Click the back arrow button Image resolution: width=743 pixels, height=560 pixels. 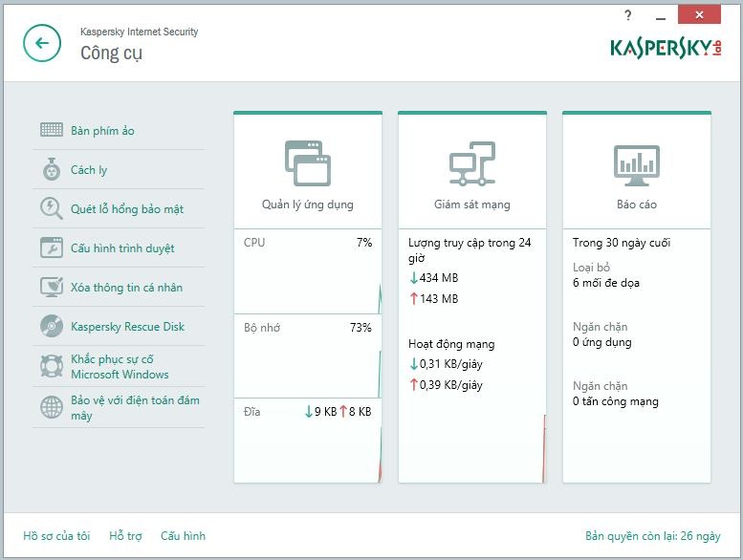point(41,43)
